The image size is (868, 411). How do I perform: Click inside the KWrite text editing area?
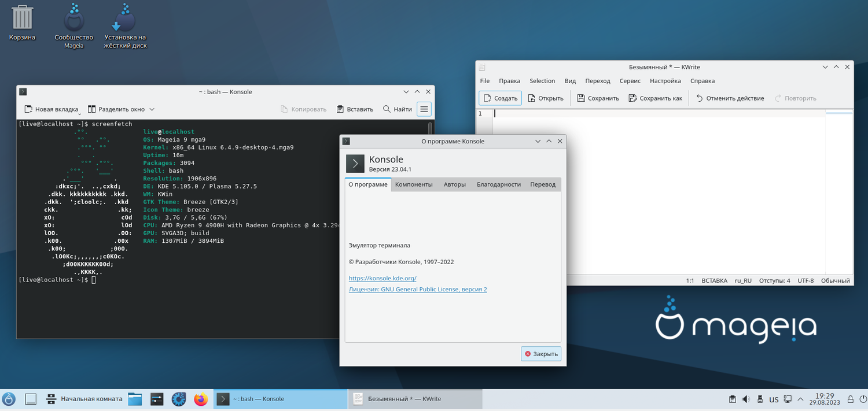point(659,191)
